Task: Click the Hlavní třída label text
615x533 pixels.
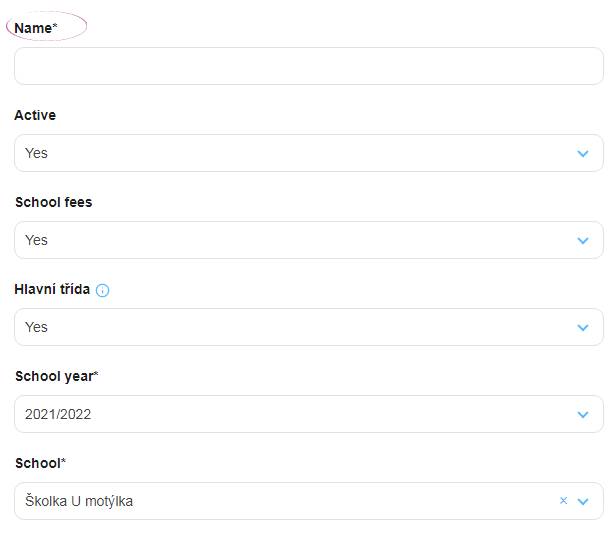Action: (52, 289)
